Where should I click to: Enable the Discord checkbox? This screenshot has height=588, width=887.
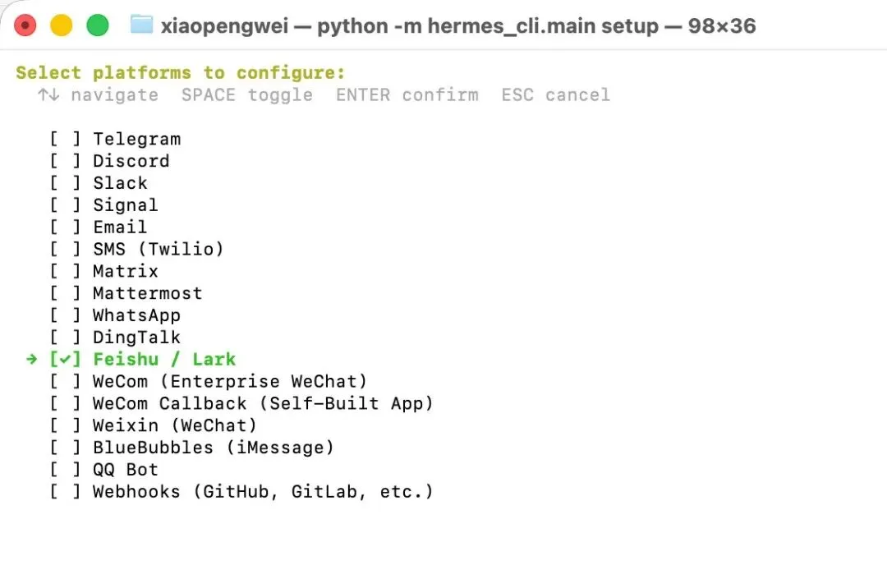(x=65, y=162)
